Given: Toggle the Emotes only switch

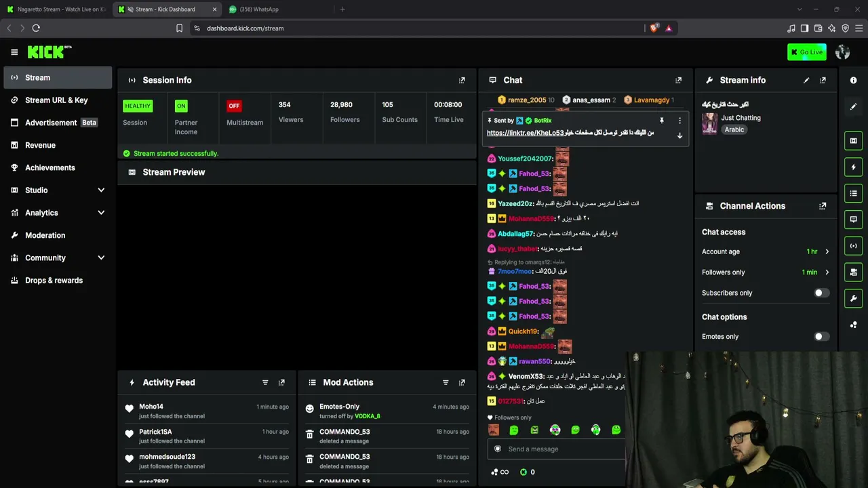Looking at the screenshot, I should 821,336.
